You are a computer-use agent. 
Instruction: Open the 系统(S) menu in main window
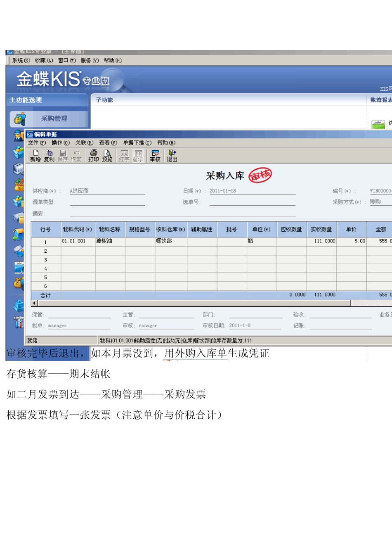pos(21,60)
